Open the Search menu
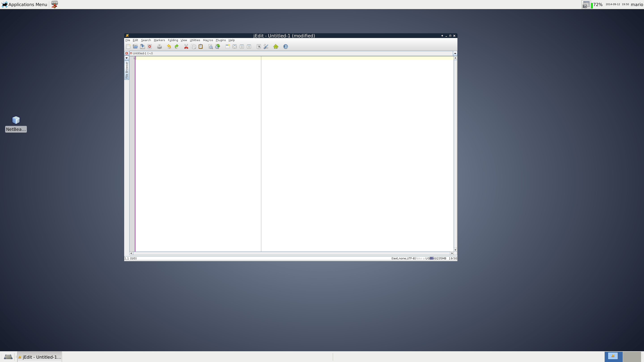This screenshot has height=362, width=644. pyautogui.click(x=146, y=40)
